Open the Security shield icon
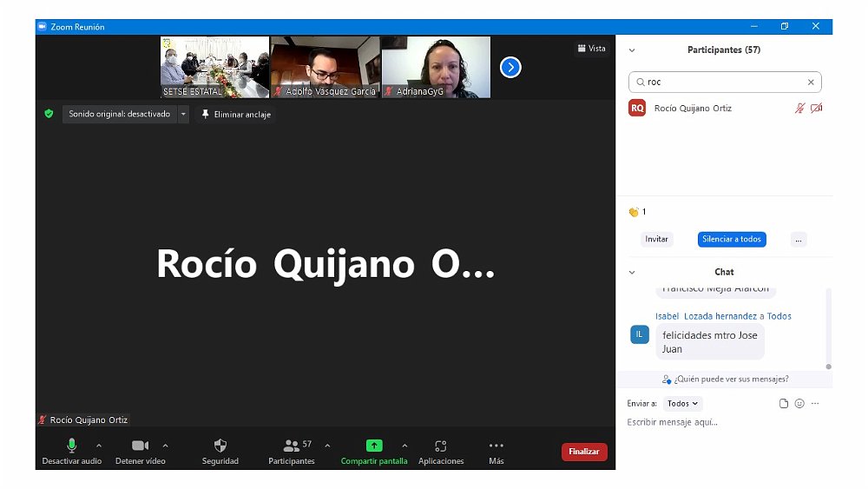Screen dimensions: 868x489 pos(220,446)
